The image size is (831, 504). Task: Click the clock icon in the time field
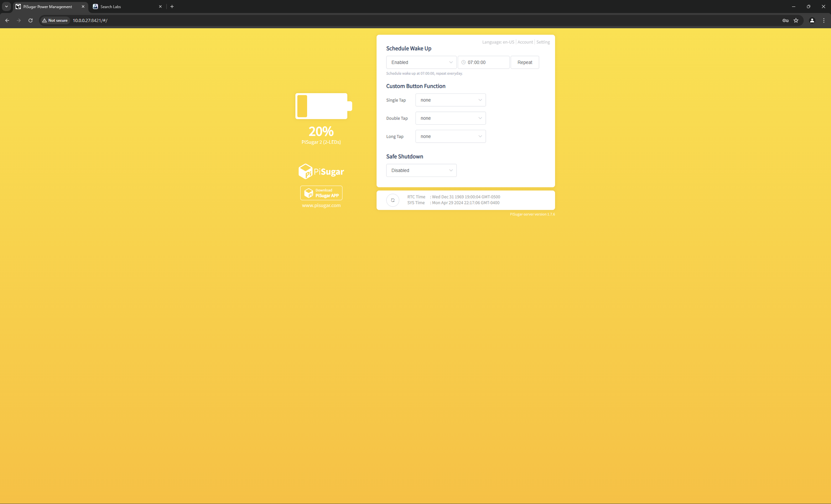[463, 62]
